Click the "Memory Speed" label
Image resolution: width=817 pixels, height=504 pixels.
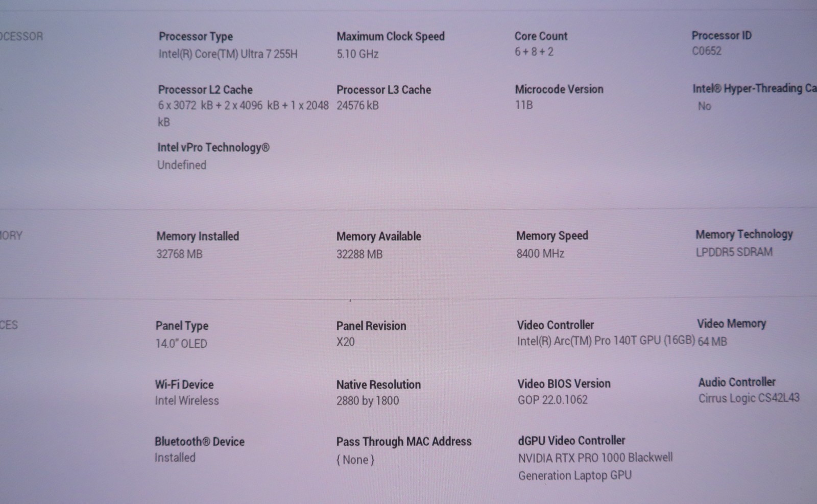(x=552, y=236)
